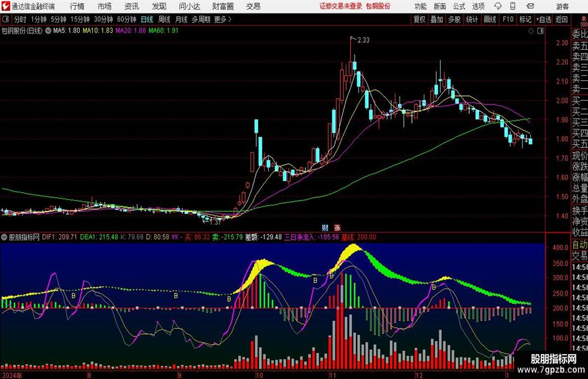Open the 问小达 menu
Screen dimensions: 588x379
click(x=189, y=6)
